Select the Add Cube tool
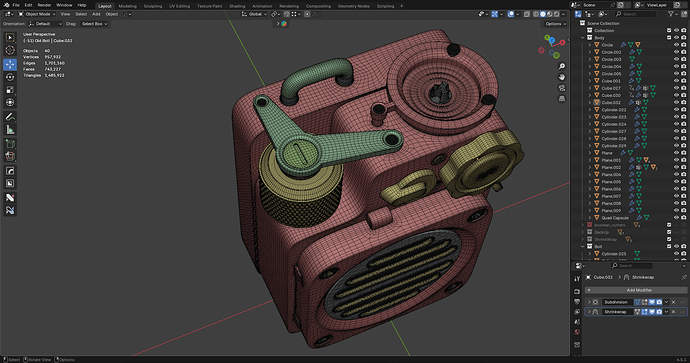Screen dimensions: 690x363 click(x=10, y=143)
